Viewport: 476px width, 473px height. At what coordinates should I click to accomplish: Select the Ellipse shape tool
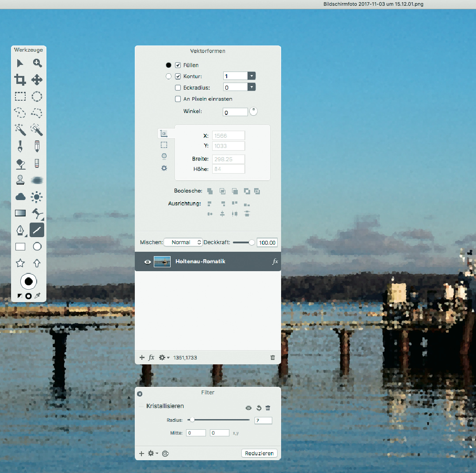pos(37,246)
